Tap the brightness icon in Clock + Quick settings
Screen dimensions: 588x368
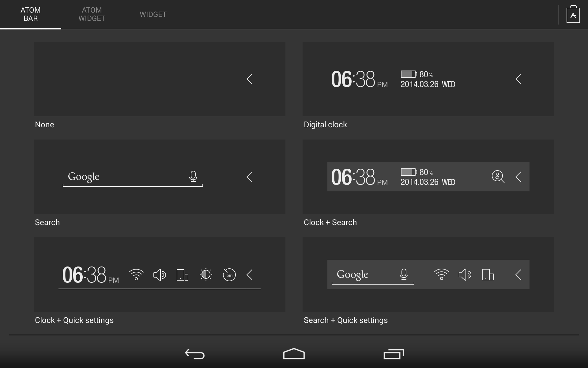(x=206, y=274)
